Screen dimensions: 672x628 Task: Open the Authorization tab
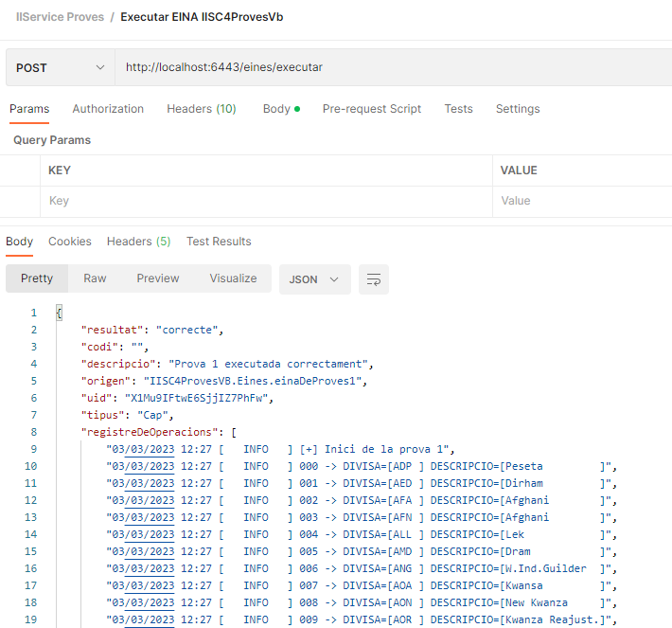[x=108, y=109]
